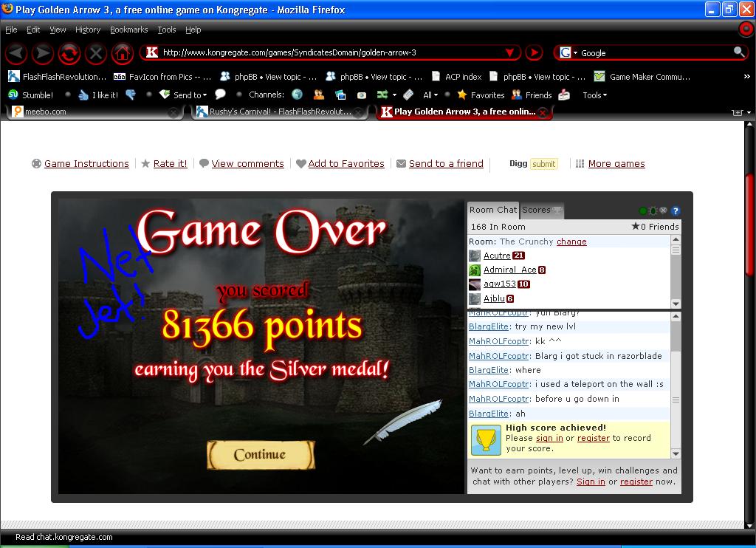Viewport: 756px width, 548px height.
Task: Open the View comments link
Action: [x=248, y=163]
